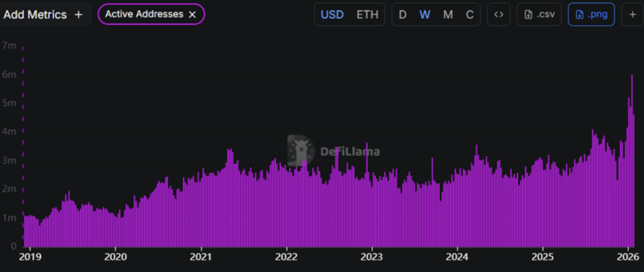Download chart image as .png
The image size is (644, 272).
pos(591,15)
